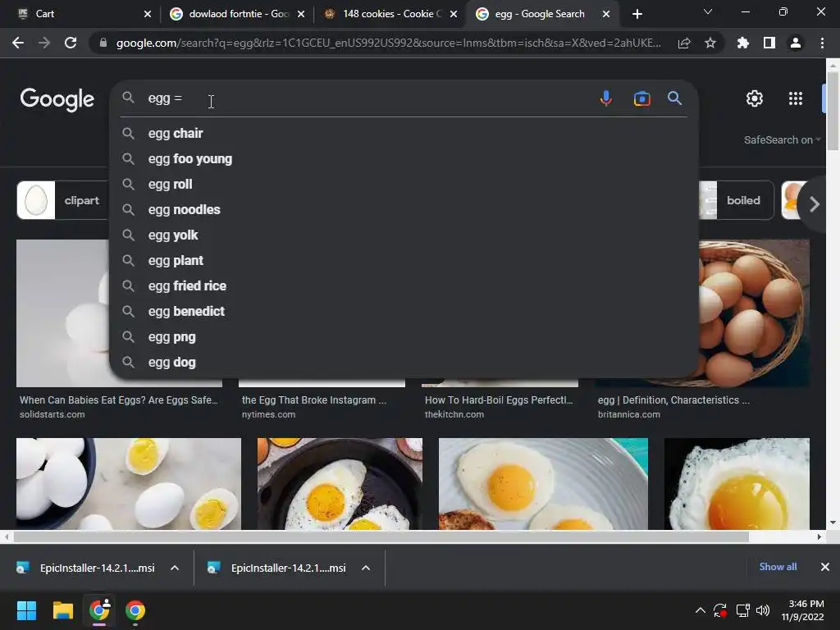Open thekitchn.com Hard-Boil Eggs result
Screen dimensions: 840x630
click(x=499, y=407)
